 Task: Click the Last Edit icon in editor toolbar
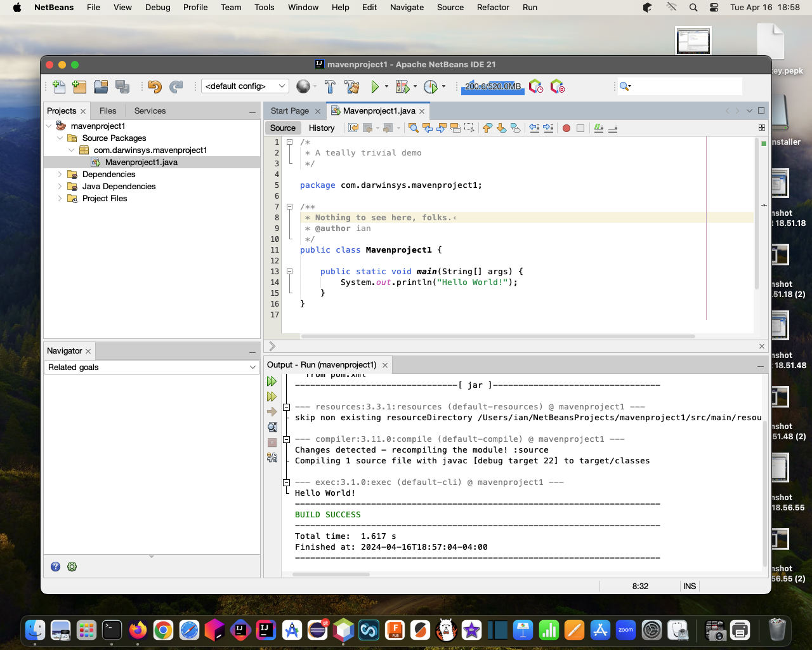click(354, 128)
